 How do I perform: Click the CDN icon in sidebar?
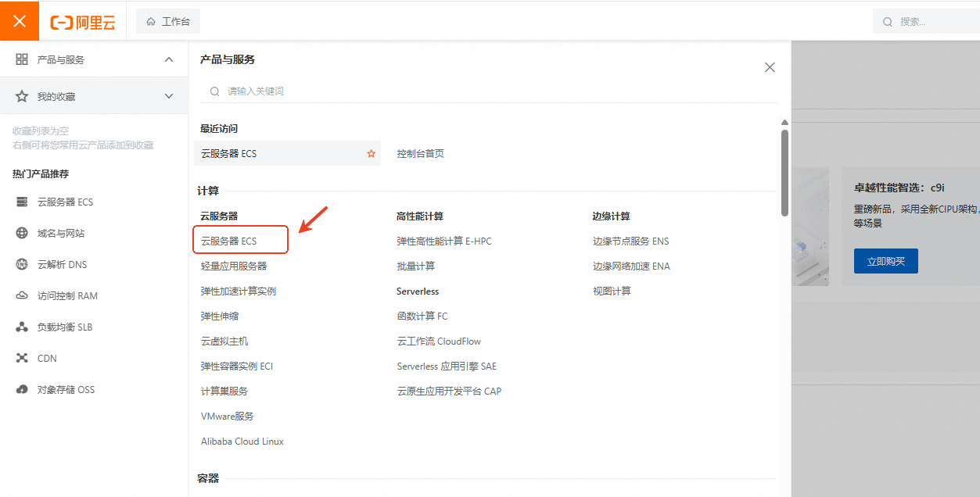point(22,358)
